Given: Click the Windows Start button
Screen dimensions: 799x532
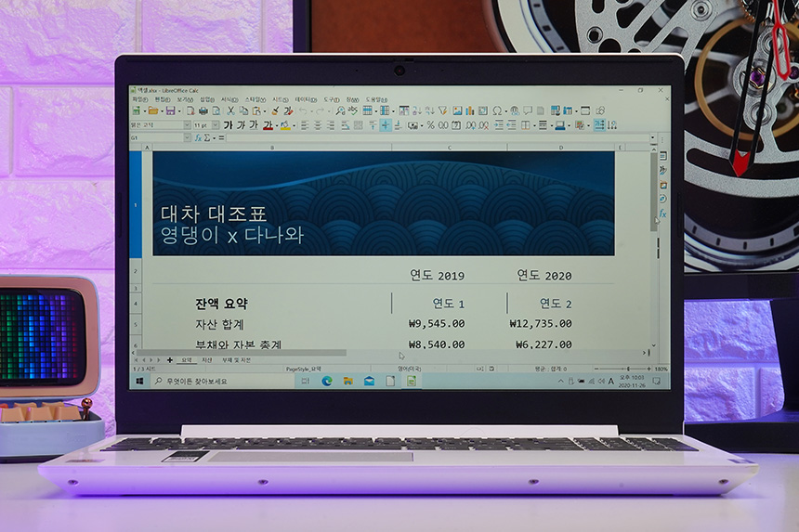Looking at the screenshot, I should coord(139,381).
